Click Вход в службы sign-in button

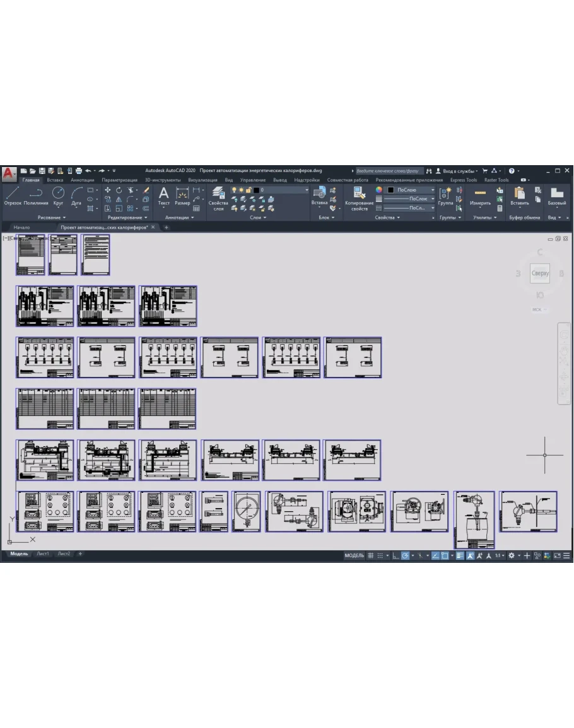point(458,171)
